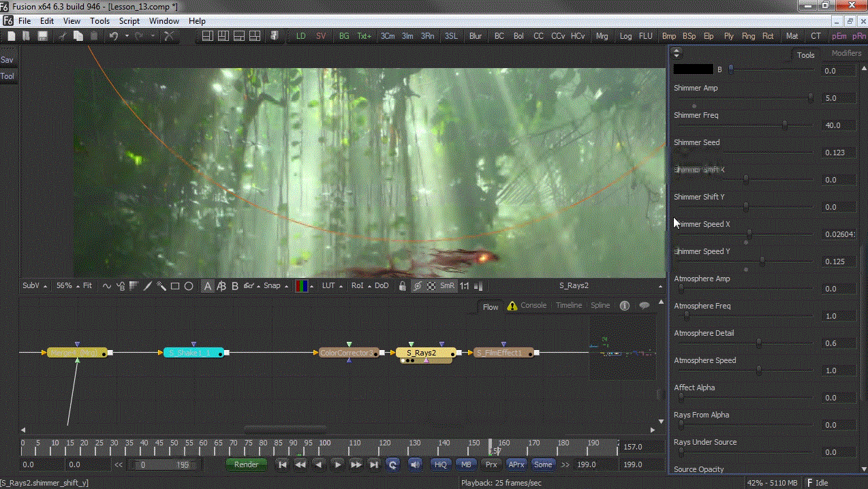Select the rectangle mask tool in the viewer toolbar
Image resolution: width=868 pixels, height=489 pixels.
click(x=175, y=286)
